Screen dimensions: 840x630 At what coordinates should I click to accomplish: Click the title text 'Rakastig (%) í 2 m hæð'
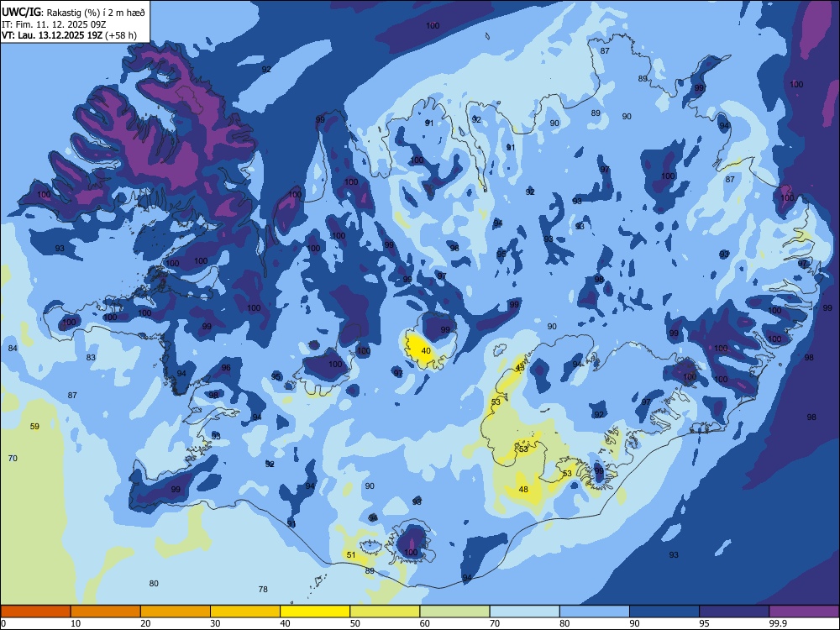tap(96, 12)
